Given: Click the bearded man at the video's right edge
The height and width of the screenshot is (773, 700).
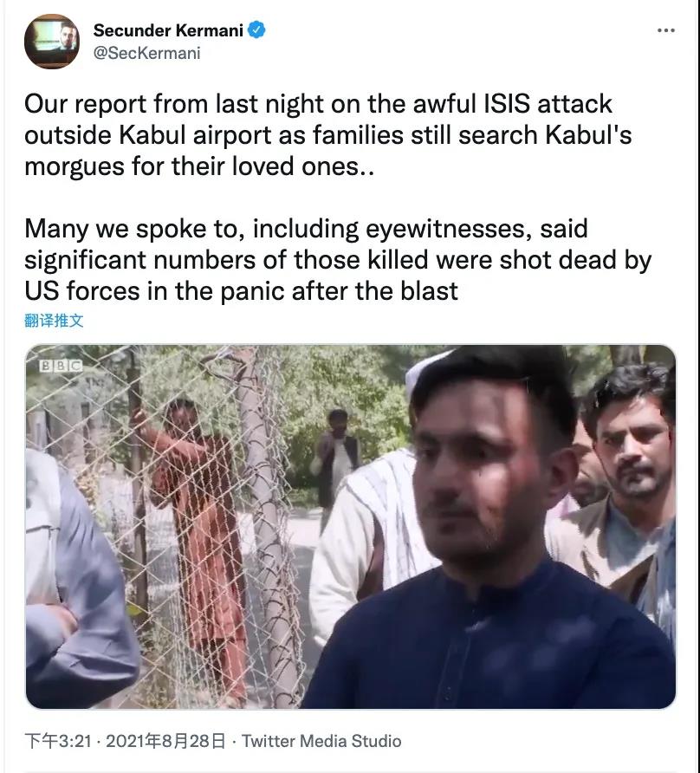Looking at the screenshot, I should 626,493.
